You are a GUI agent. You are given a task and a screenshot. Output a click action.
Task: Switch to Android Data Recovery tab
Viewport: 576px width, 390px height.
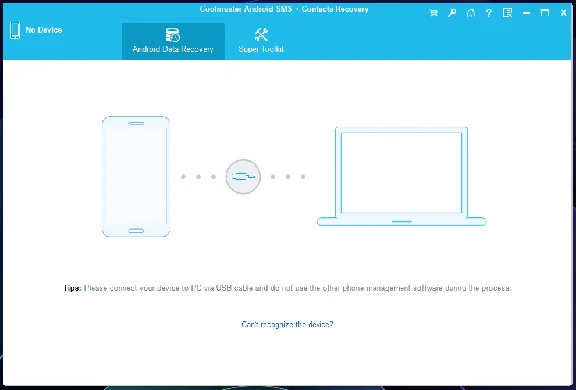pyautogui.click(x=173, y=41)
